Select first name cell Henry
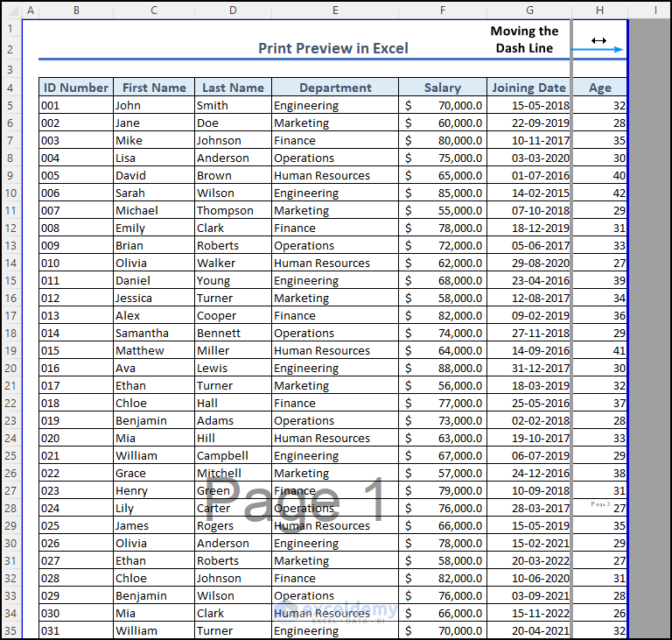672x640 pixels. coord(154,490)
